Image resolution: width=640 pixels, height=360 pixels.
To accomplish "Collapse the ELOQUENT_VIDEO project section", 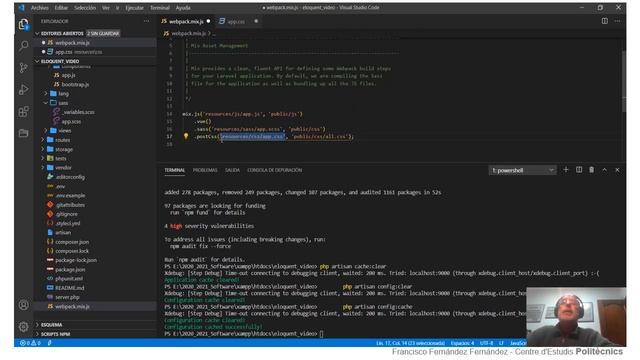I will pyautogui.click(x=38, y=61).
